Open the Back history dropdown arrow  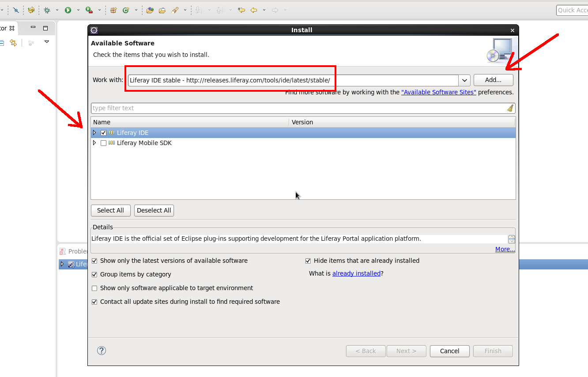click(264, 10)
